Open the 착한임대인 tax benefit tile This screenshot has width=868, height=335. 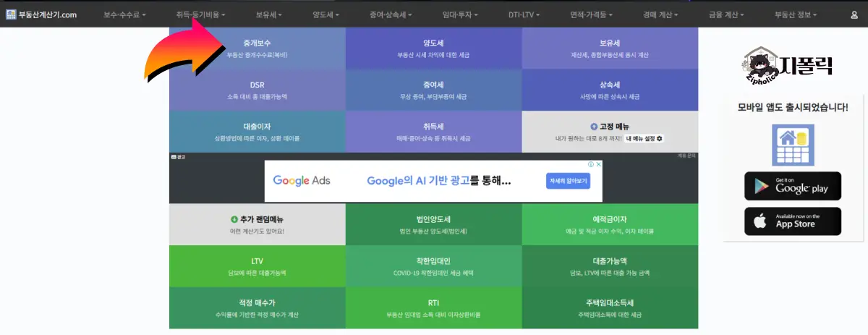[433, 266]
